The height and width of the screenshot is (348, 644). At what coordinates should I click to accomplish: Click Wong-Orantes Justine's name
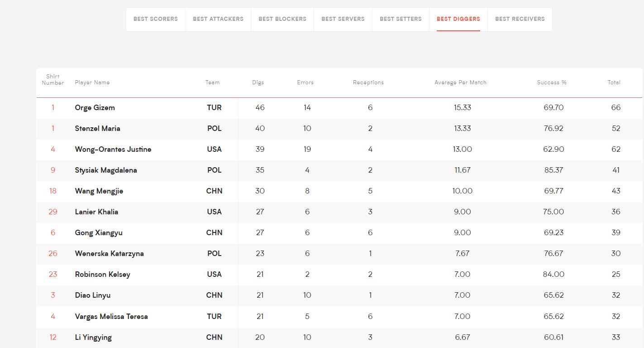(113, 150)
